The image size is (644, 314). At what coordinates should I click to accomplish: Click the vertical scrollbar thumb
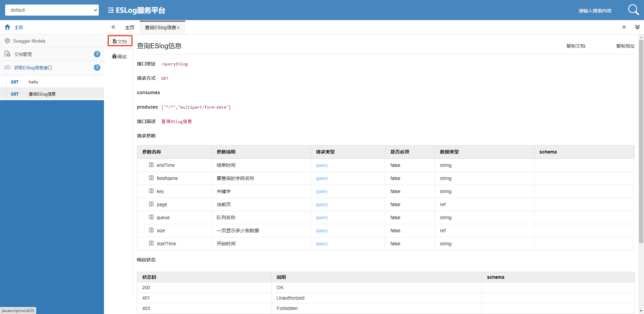coord(641,141)
